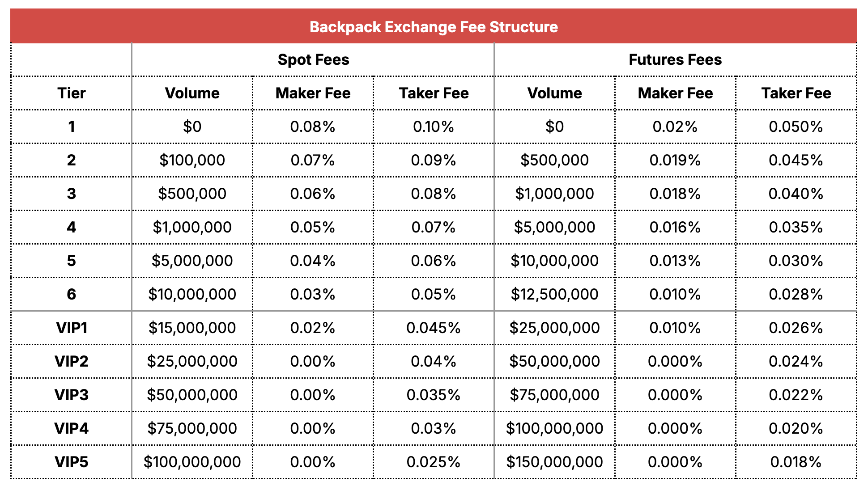
Task: Click the Futures Maker Fee column header
Action: pos(675,93)
